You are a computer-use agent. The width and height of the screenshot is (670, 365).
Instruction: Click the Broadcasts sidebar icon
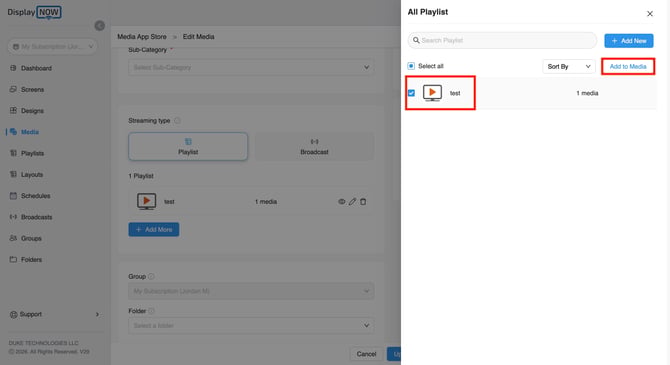tap(13, 217)
